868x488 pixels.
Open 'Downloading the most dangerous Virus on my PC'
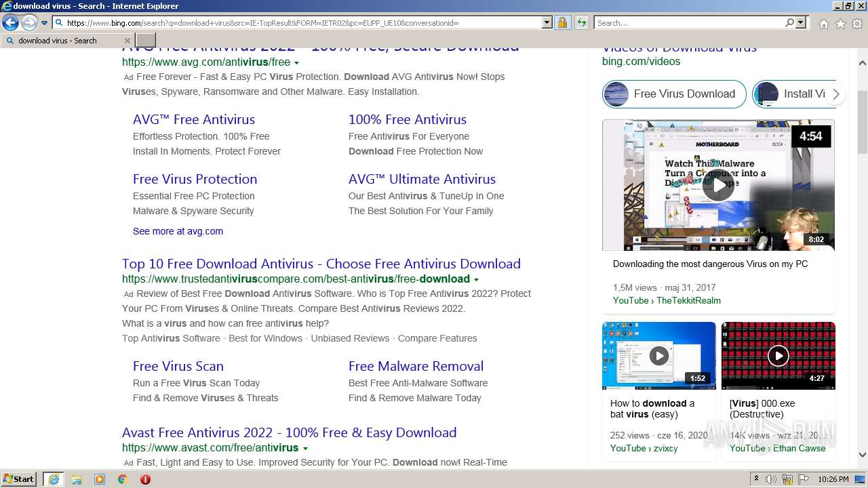(710, 264)
